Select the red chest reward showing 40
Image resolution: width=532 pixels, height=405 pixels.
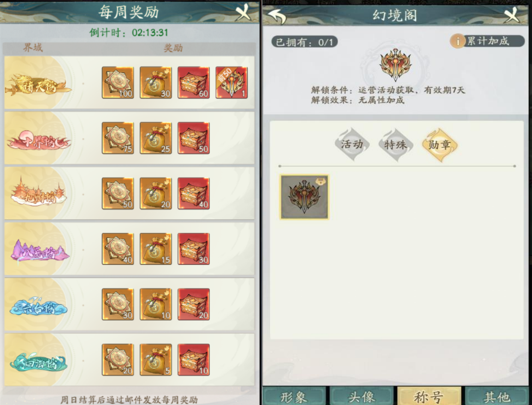[194, 194]
